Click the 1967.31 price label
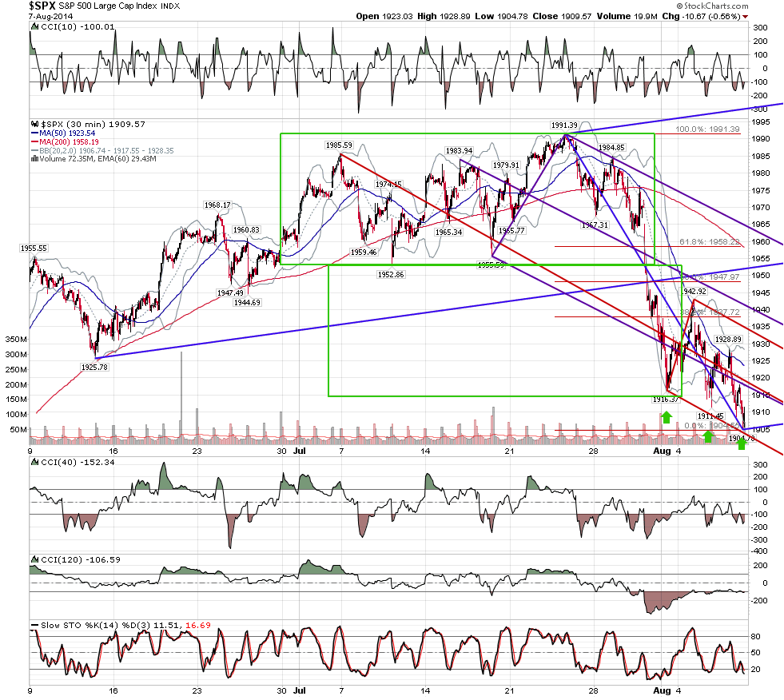Image resolution: width=784 pixels, height=700 pixels. pos(595,225)
